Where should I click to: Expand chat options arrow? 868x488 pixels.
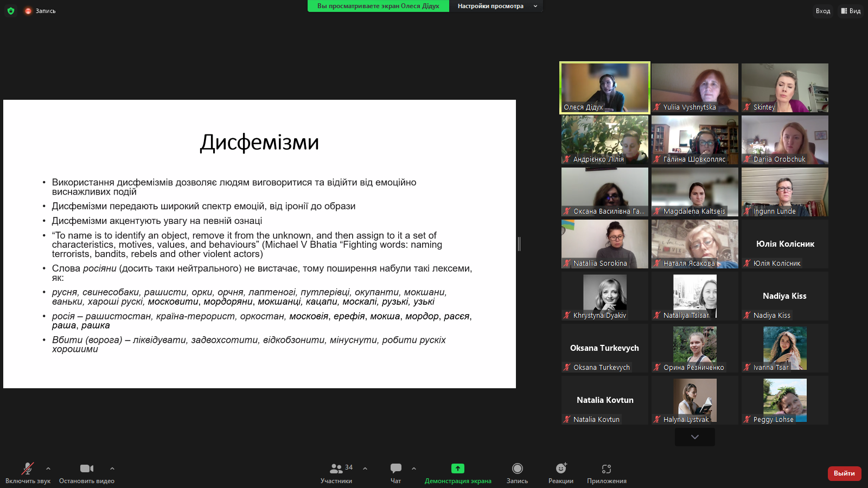(414, 468)
